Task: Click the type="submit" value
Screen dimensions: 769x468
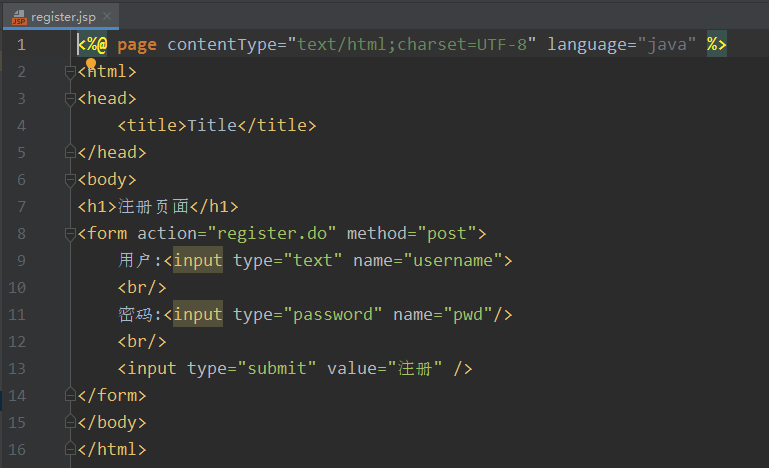Action: (277, 368)
